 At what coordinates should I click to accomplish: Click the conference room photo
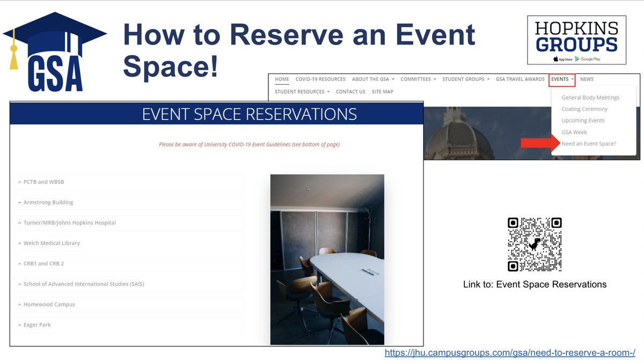click(x=327, y=260)
